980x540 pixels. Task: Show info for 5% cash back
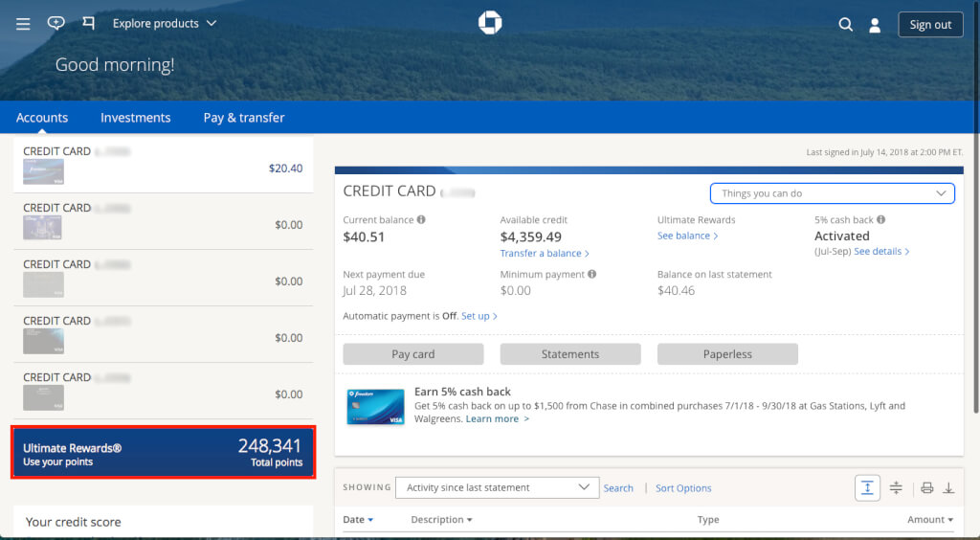880,219
